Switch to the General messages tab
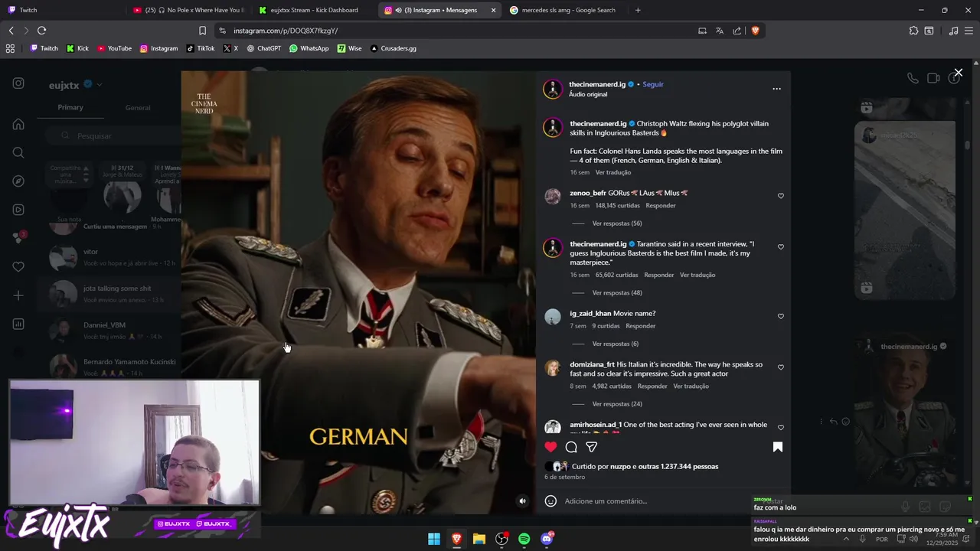This screenshot has height=551, width=980. point(138,108)
